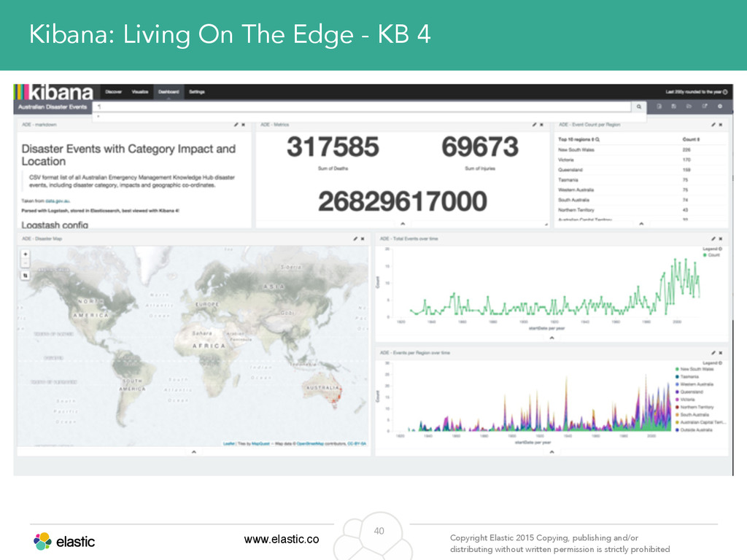Click the fit-bounds map control icon
The image size is (747, 560).
pyautogui.click(x=26, y=276)
